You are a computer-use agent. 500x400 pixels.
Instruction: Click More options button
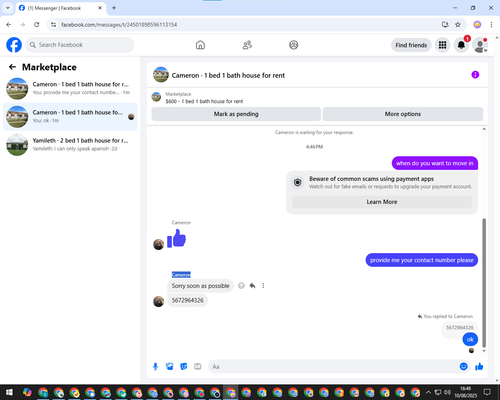tap(403, 114)
